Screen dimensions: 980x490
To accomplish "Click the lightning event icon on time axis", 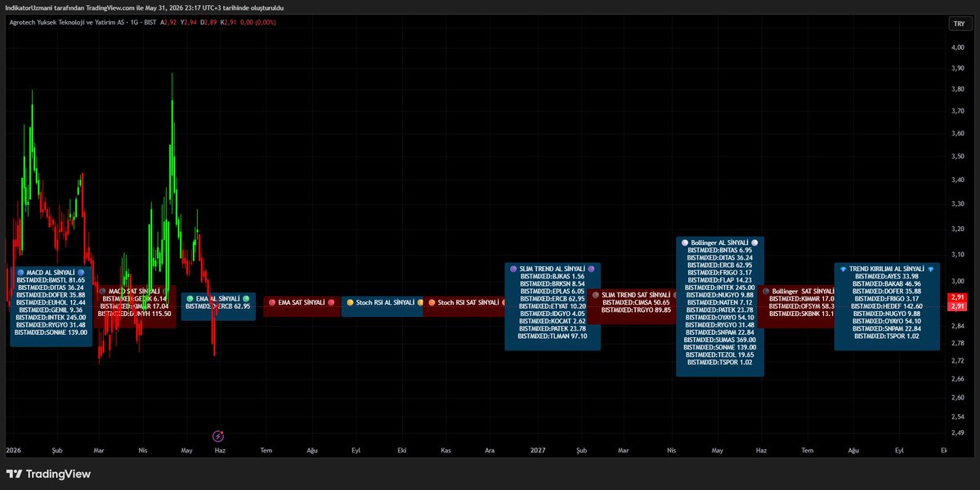I will 218,436.
